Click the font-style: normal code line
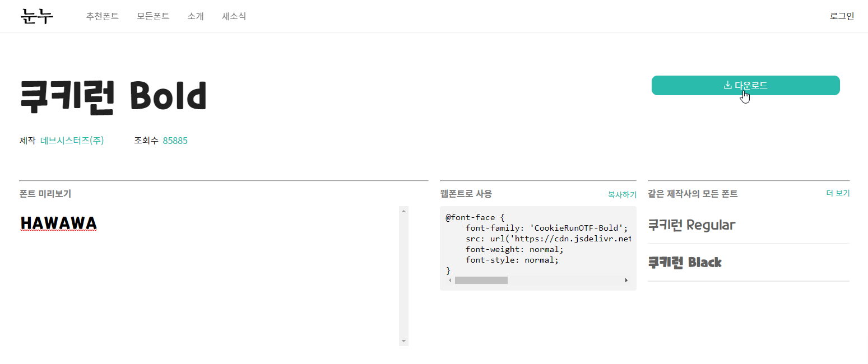This screenshot has height=364, width=868. click(x=512, y=260)
